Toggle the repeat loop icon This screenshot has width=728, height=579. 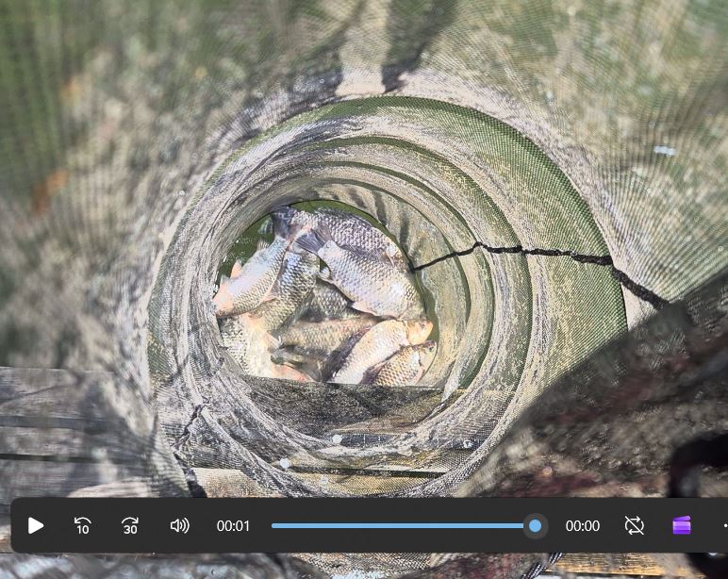635,525
